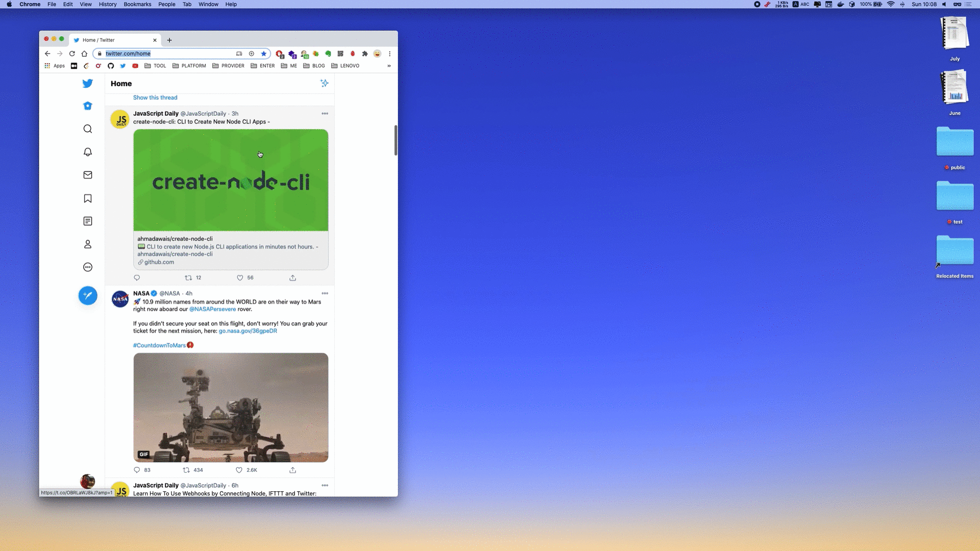Open the NASA profile avatar

coord(120,299)
